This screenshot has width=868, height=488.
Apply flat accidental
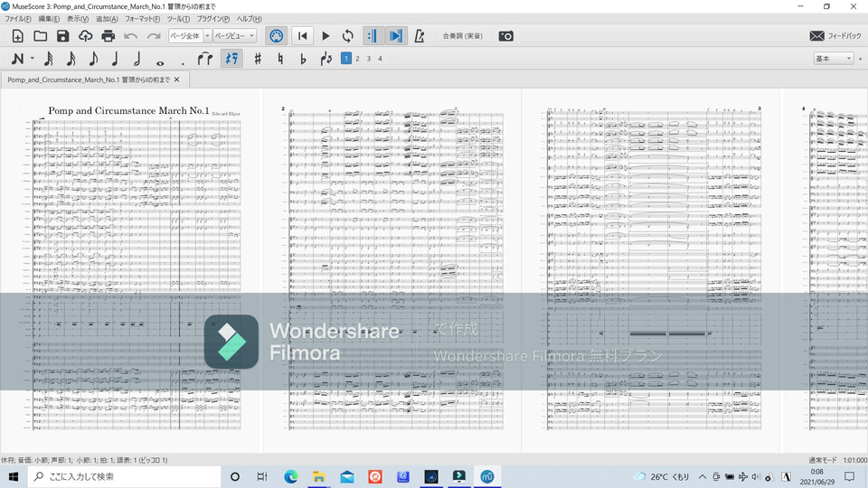pos(303,59)
